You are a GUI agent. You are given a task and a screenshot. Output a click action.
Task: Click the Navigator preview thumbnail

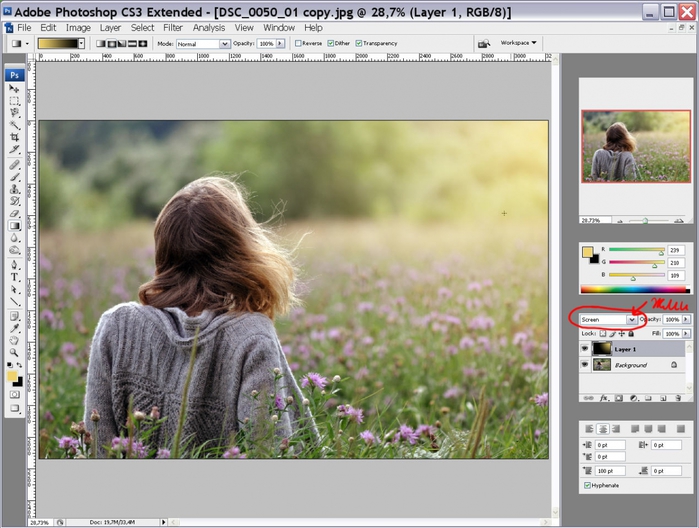634,145
